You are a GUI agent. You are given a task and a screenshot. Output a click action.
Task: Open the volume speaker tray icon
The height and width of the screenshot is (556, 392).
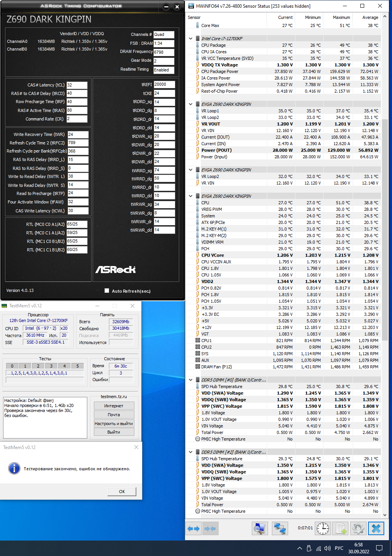328,548
